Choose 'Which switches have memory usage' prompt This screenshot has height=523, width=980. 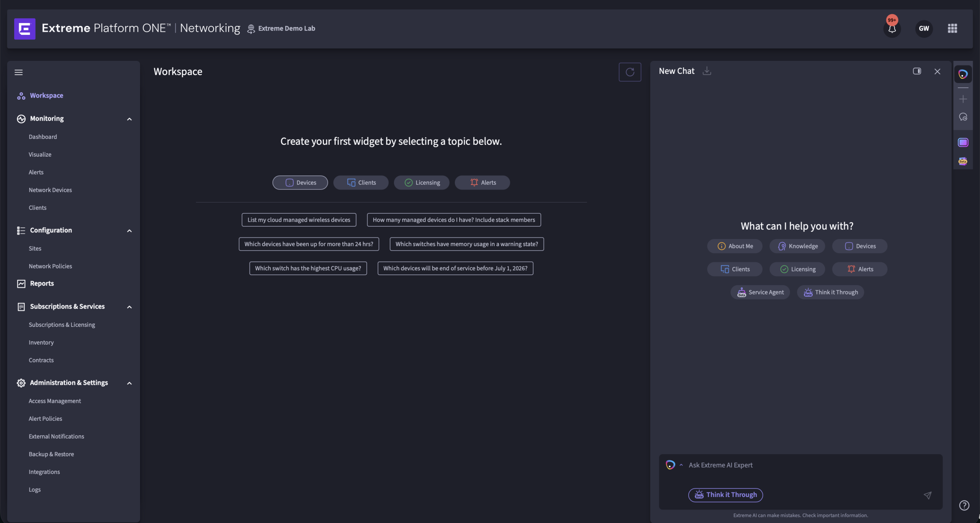point(467,244)
